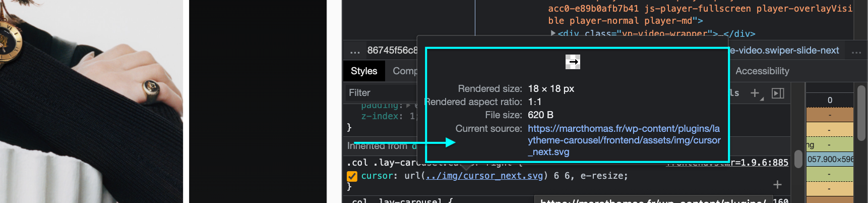Screen dimensions: 868x203
Task: Click the insert style rule plus below cursor property
Action: [x=777, y=185]
